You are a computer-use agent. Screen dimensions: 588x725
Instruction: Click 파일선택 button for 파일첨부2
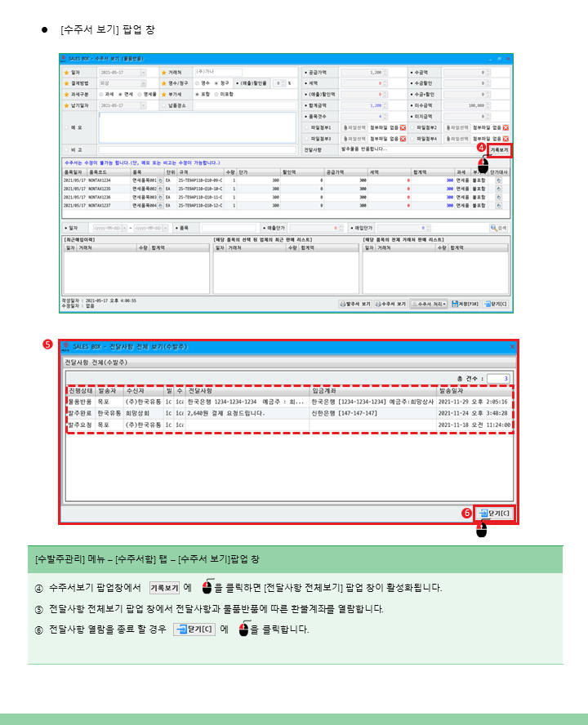(457, 127)
